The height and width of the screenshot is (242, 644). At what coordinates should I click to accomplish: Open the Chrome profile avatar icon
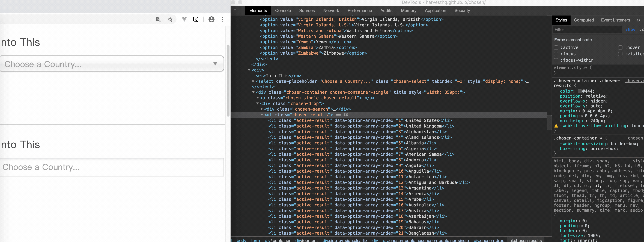click(x=211, y=19)
